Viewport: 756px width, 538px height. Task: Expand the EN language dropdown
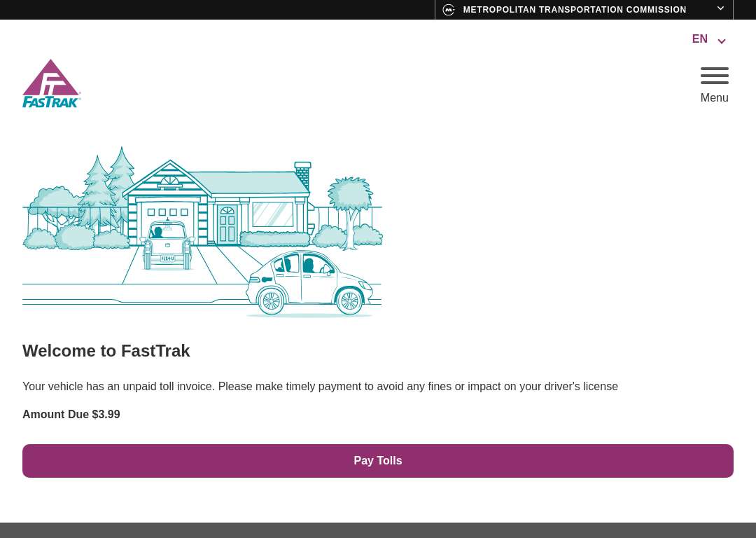708,39
